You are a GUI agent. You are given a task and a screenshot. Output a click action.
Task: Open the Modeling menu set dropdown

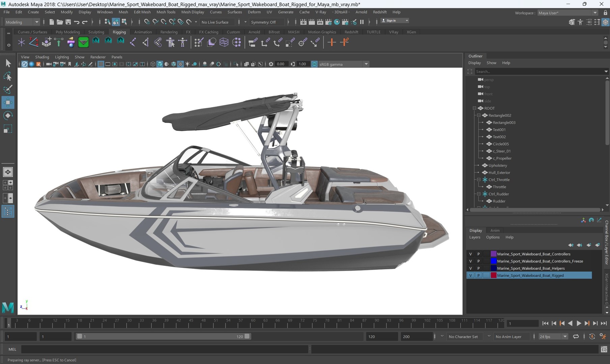(x=22, y=22)
